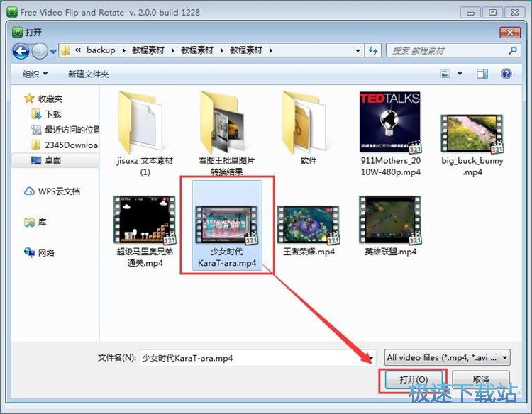The height and width of the screenshot is (414, 532).
Task: Open the recent locations dropdown arrow
Action: click(x=53, y=52)
